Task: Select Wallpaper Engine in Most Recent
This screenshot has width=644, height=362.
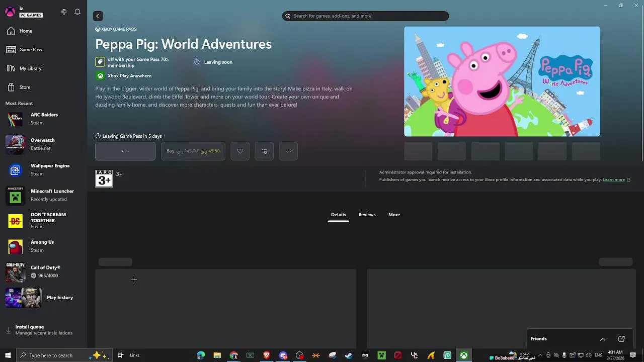Action: (43, 170)
